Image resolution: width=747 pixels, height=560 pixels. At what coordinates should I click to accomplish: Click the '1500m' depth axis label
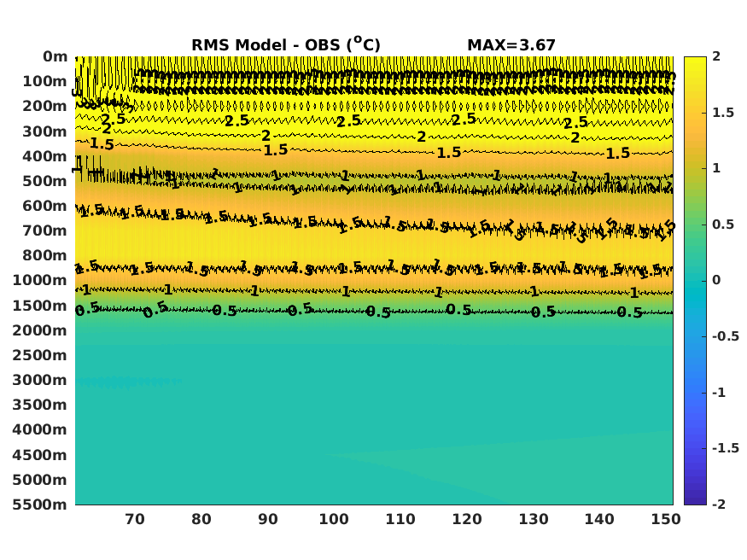coord(40,306)
